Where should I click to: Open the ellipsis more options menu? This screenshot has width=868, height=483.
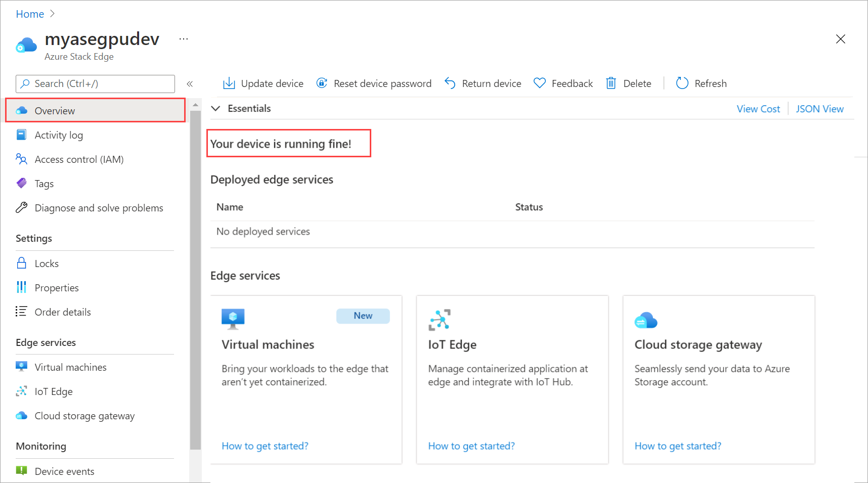pyautogui.click(x=184, y=39)
